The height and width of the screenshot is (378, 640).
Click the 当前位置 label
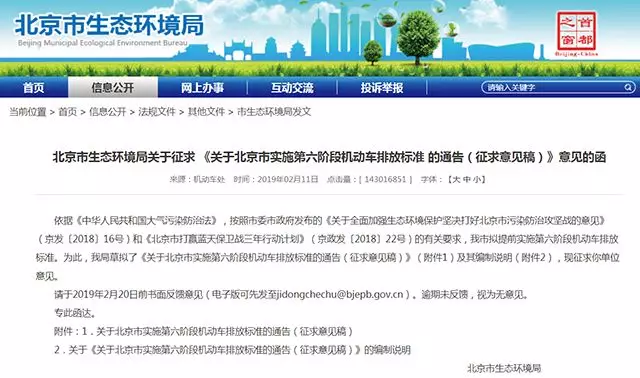(28, 111)
